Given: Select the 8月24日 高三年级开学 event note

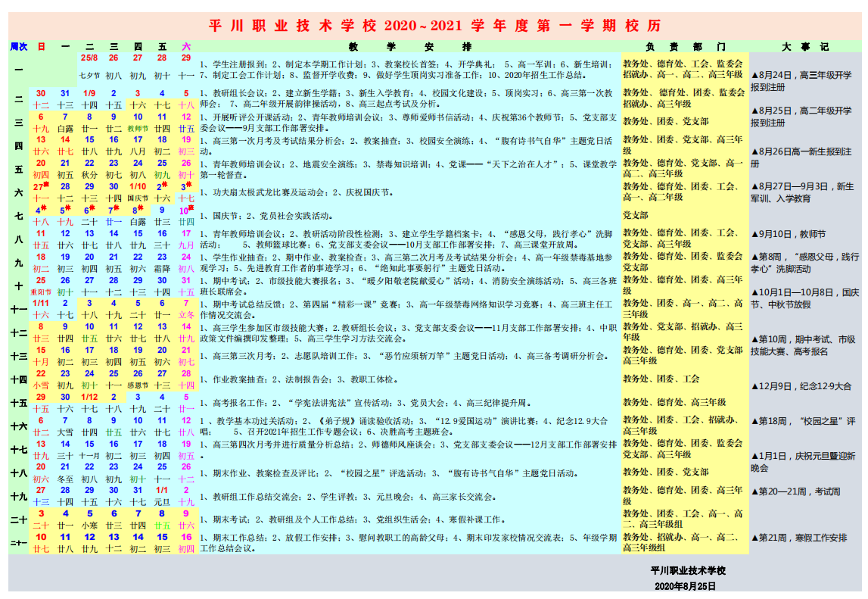Looking at the screenshot, I should click(801, 81).
